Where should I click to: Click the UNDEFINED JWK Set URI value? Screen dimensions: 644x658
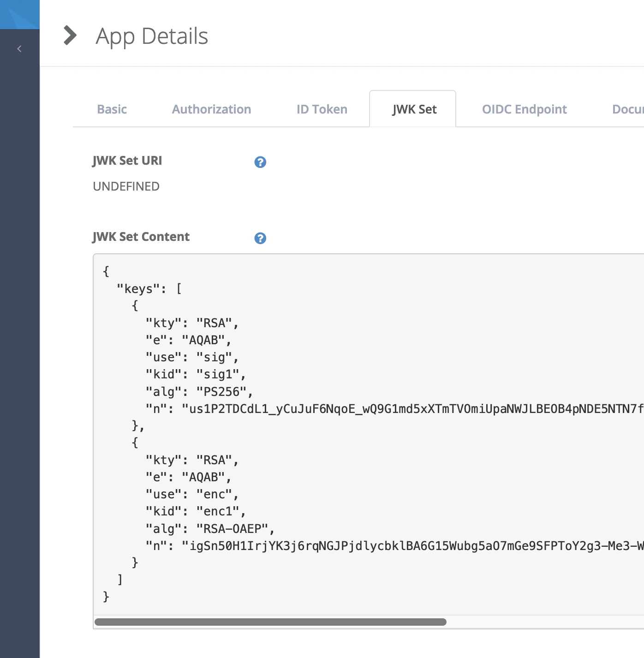[126, 186]
